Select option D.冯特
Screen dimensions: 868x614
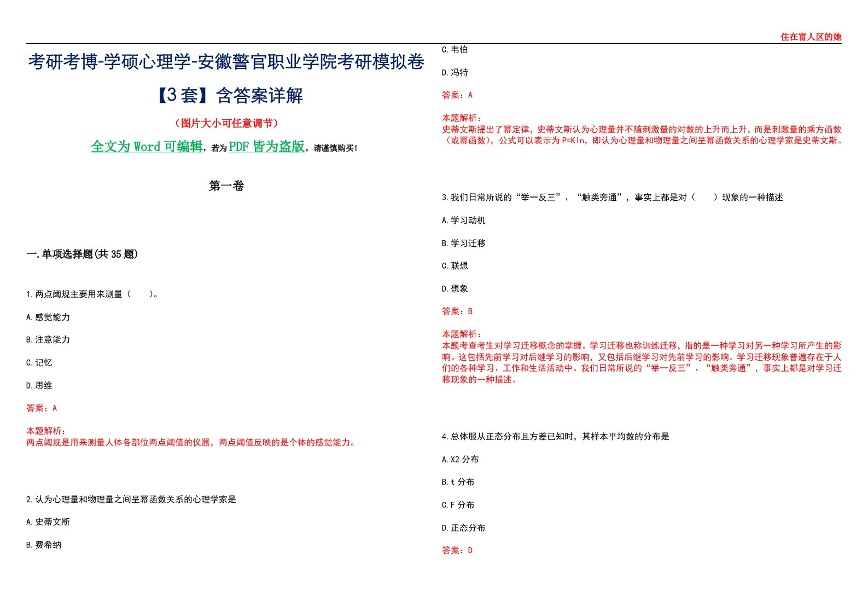tap(455, 73)
